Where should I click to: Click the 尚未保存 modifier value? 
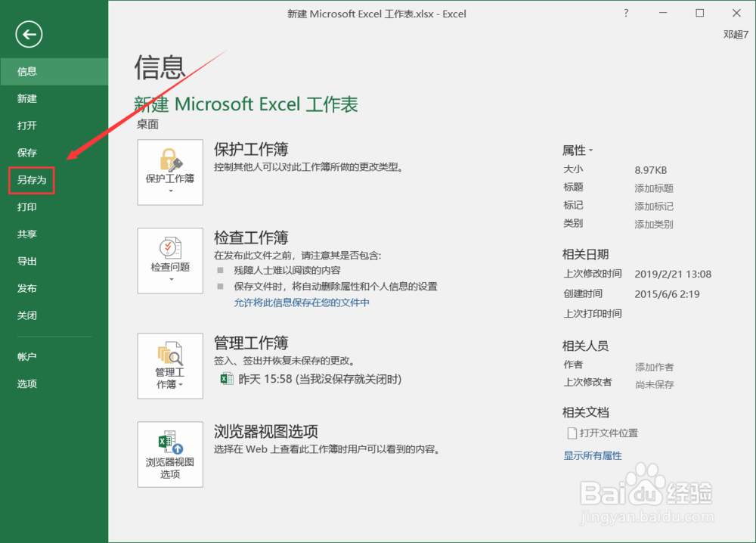654,385
